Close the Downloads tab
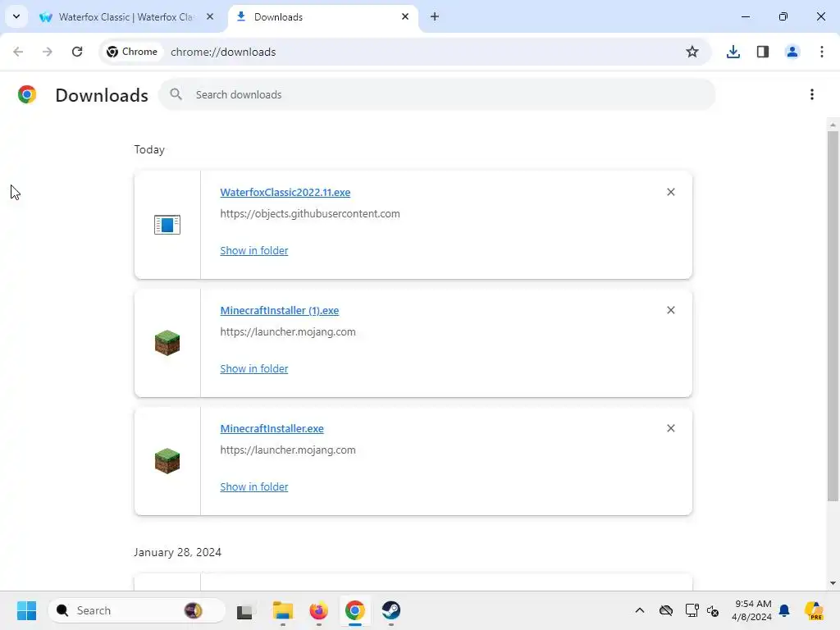 point(405,16)
